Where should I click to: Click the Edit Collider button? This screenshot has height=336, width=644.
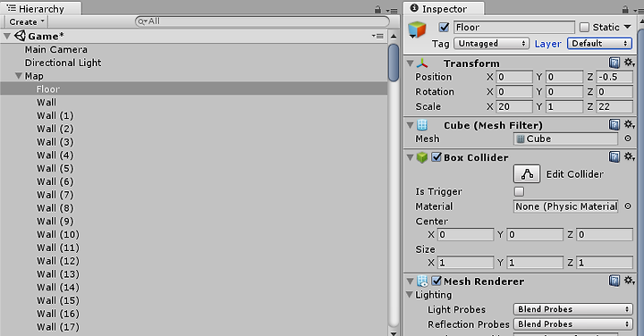(527, 174)
